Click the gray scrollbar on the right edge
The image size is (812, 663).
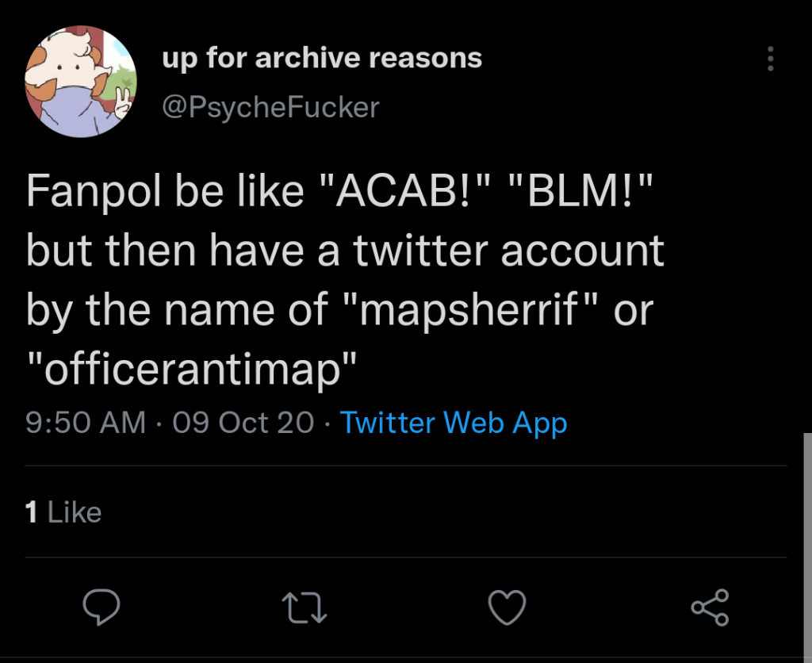(807, 539)
